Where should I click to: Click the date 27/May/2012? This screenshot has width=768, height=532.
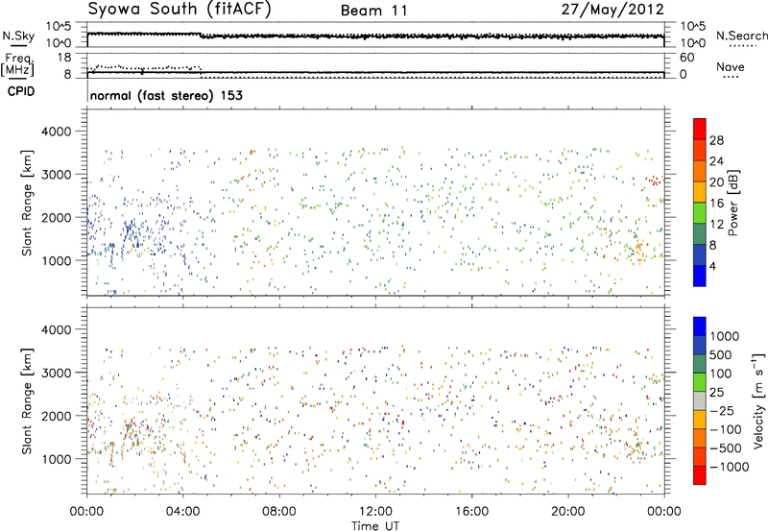pyautogui.click(x=612, y=10)
